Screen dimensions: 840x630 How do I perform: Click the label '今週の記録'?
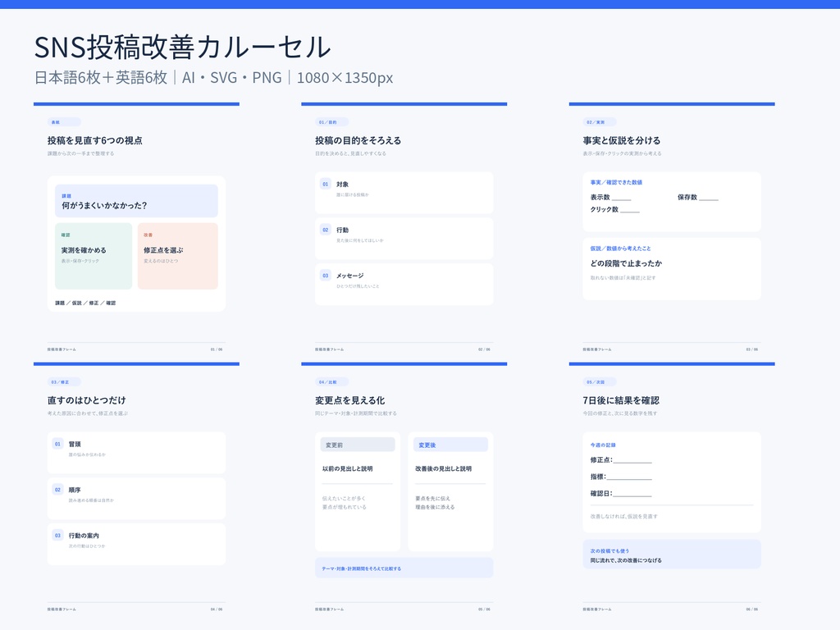pos(603,445)
